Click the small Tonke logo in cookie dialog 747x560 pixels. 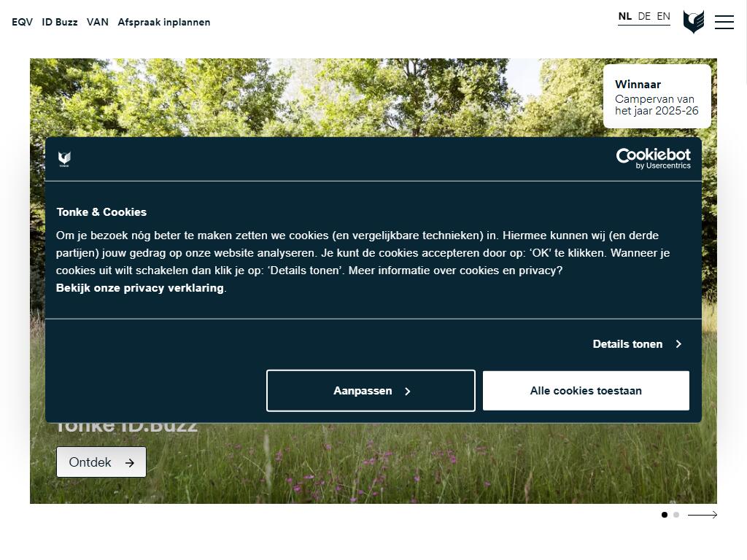pyautogui.click(x=64, y=159)
